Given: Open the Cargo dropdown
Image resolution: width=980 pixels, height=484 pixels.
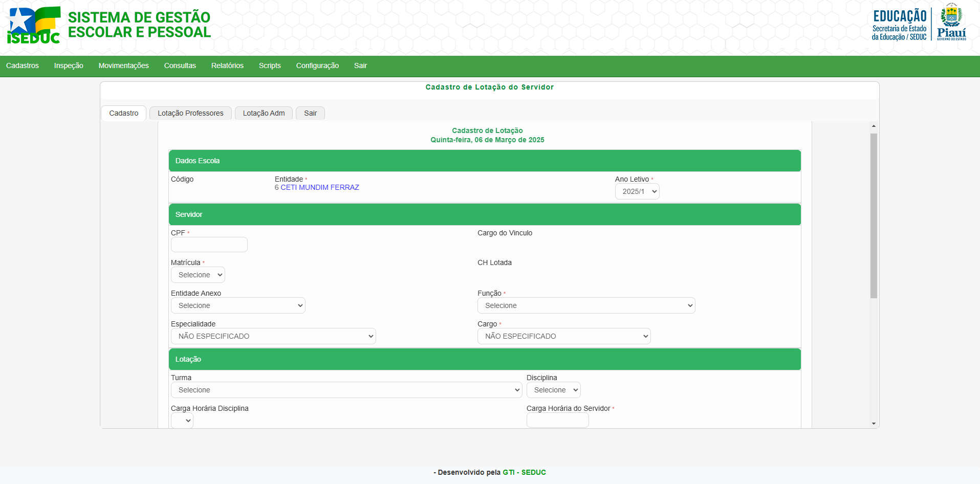Looking at the screenshot, I should tap(563, 336).
